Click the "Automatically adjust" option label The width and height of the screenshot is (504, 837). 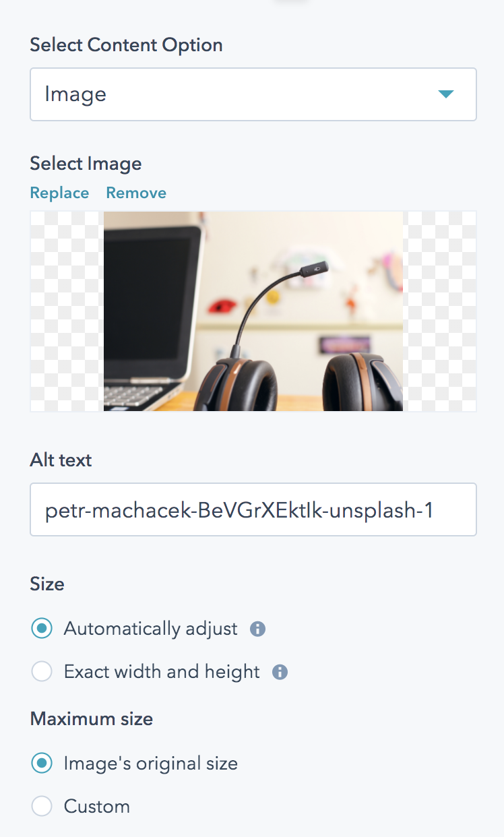151,629
